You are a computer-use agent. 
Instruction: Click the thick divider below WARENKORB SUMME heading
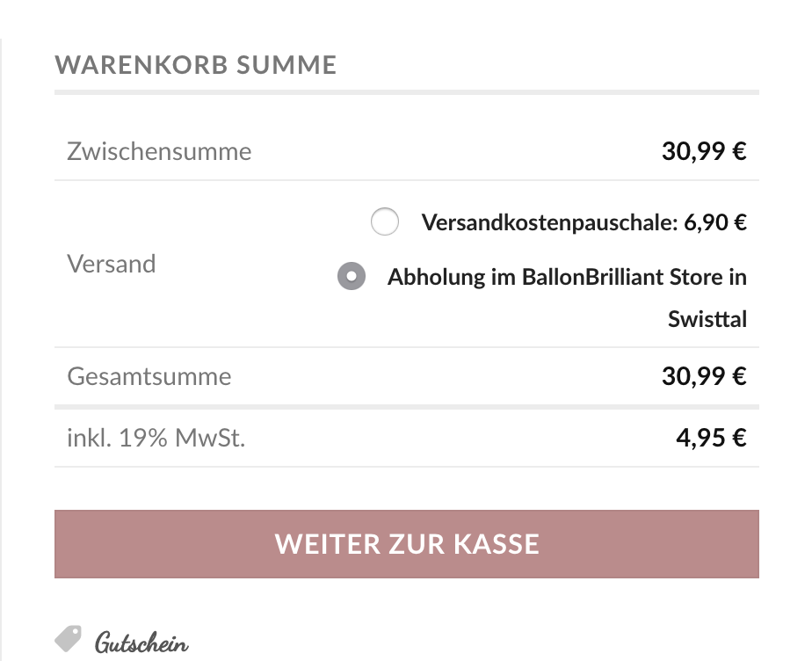(x=406, y=91)
